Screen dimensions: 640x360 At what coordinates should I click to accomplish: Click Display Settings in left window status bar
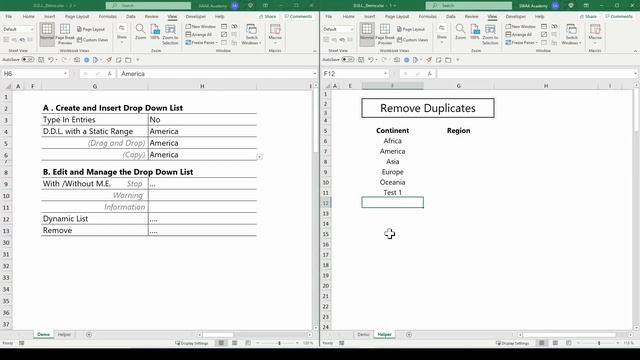(191, 343)
